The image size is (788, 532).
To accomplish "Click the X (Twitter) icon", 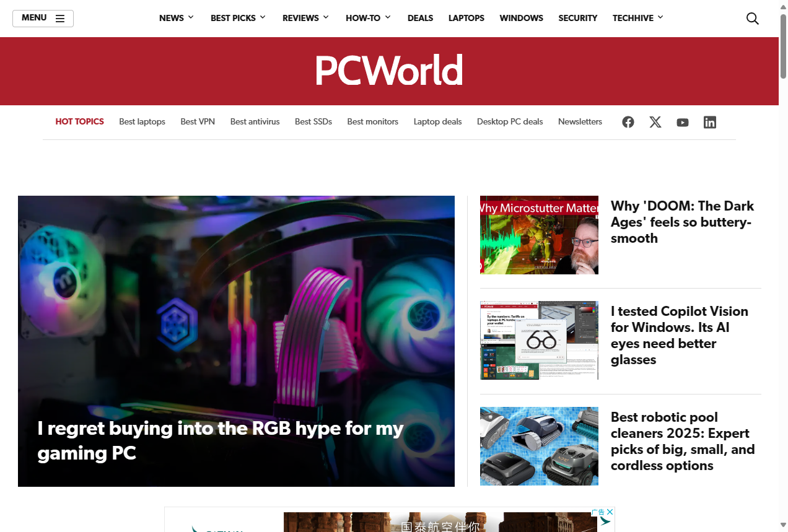I will 655,122.
